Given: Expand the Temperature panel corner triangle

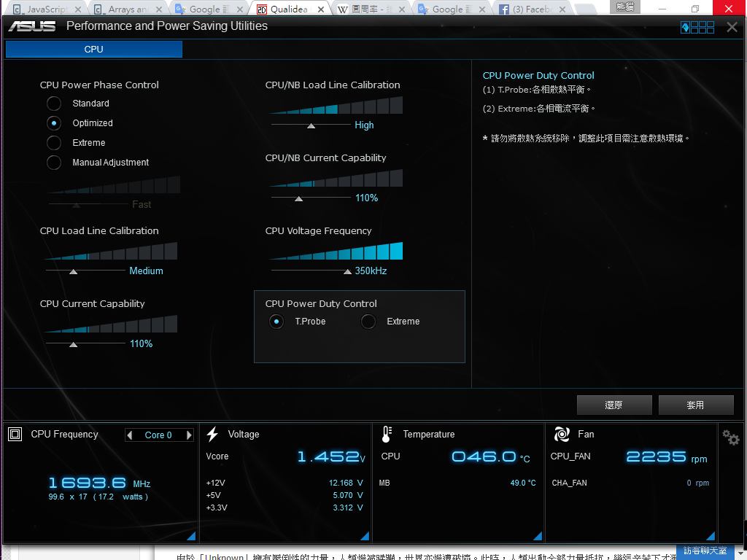Looking at the screenshot, I should 538,536.
